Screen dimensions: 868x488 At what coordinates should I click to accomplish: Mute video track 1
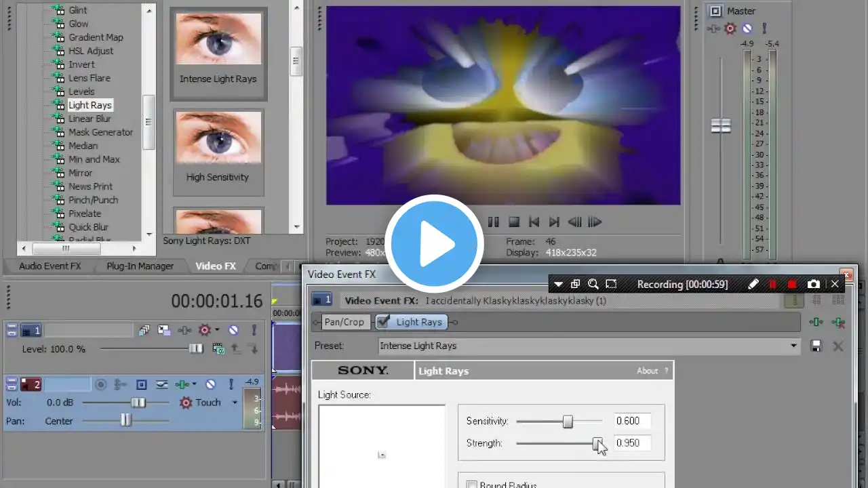coord(233,330)
